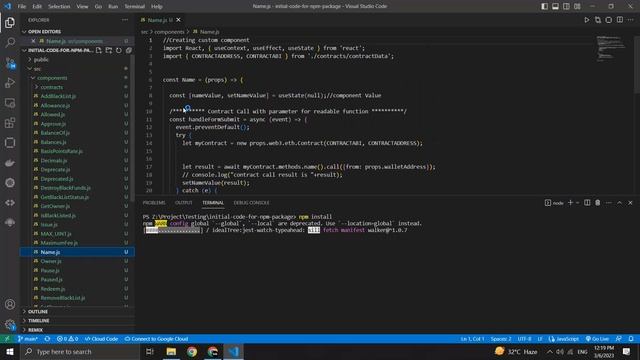Close Name.js in Open Editors list
This screenshot has width=640, height=360.
(33, 41)
